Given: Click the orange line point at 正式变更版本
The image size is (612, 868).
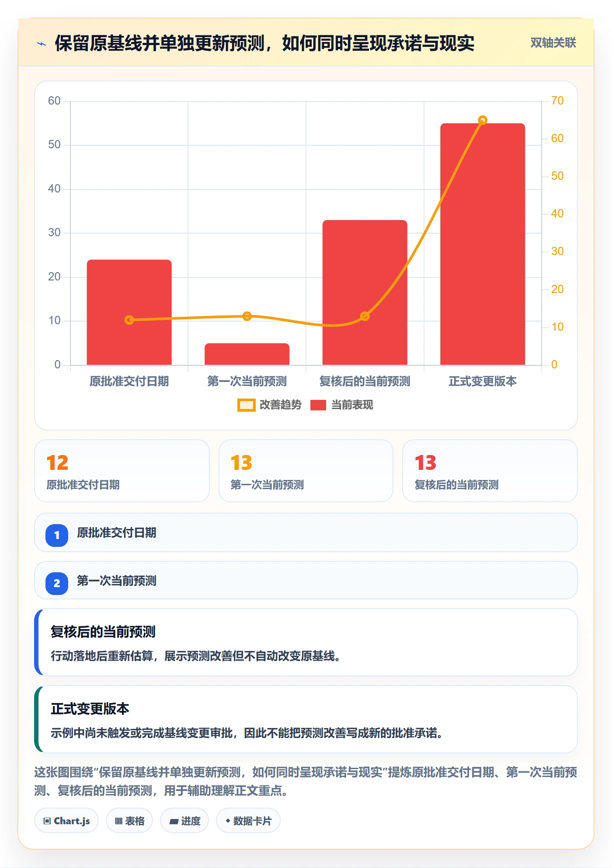Looking at the screenshot, I should (x=483, y=120).
